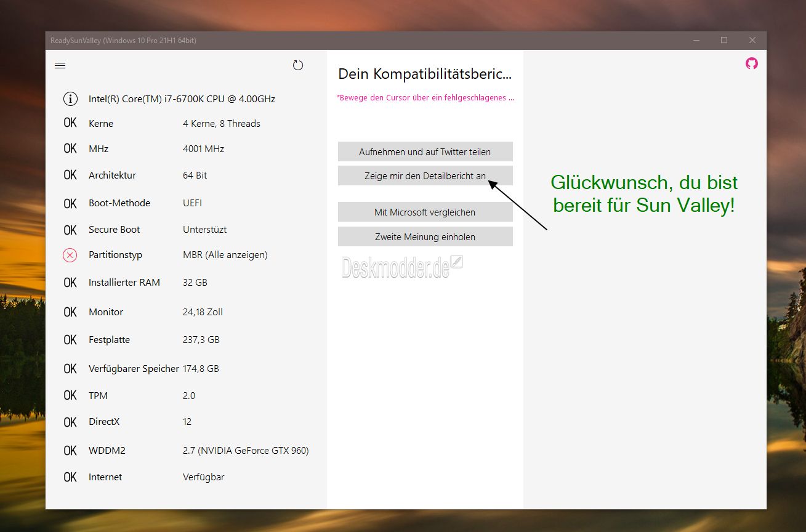Click the OK status beside Secure Boot

coord(70,230)
